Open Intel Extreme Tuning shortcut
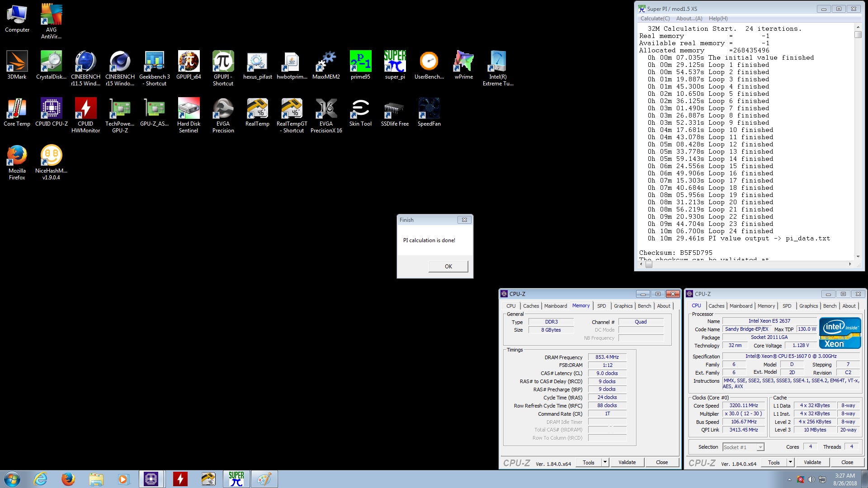Viewport: 868px width, 488px height. pyautogui.click(x=498, y=69)
